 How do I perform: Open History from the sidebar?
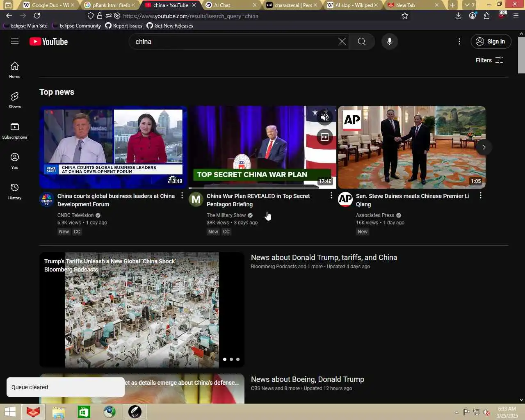(15, 192)
